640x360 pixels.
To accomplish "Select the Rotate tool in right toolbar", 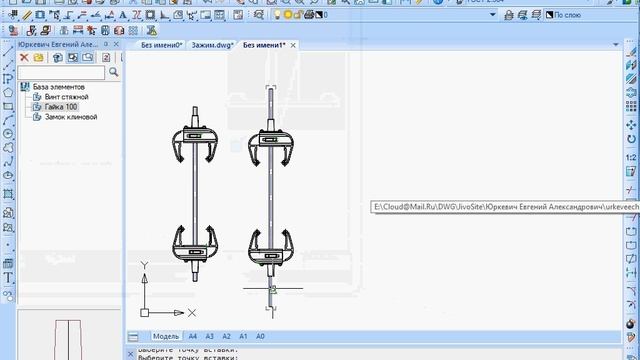I will 631,139.
